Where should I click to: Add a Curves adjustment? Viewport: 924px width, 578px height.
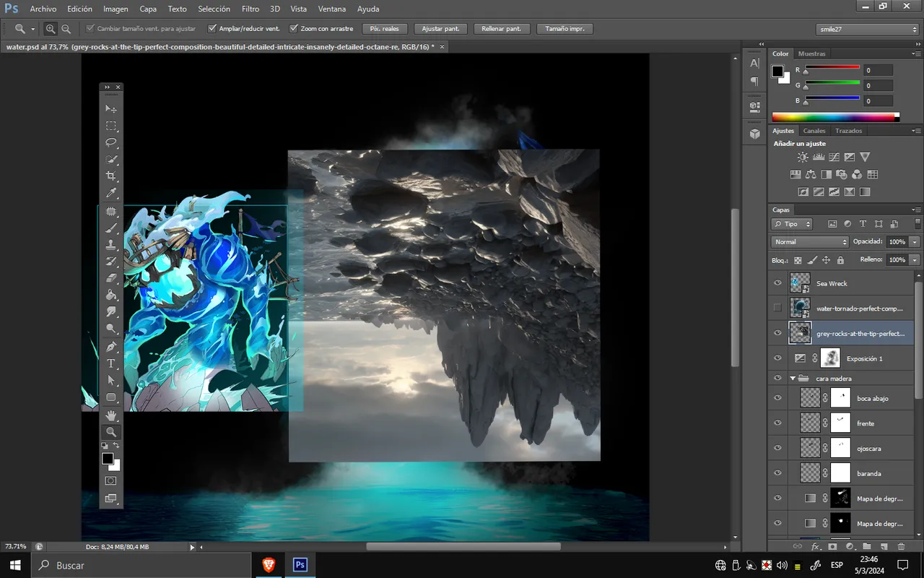pos(834,157)
